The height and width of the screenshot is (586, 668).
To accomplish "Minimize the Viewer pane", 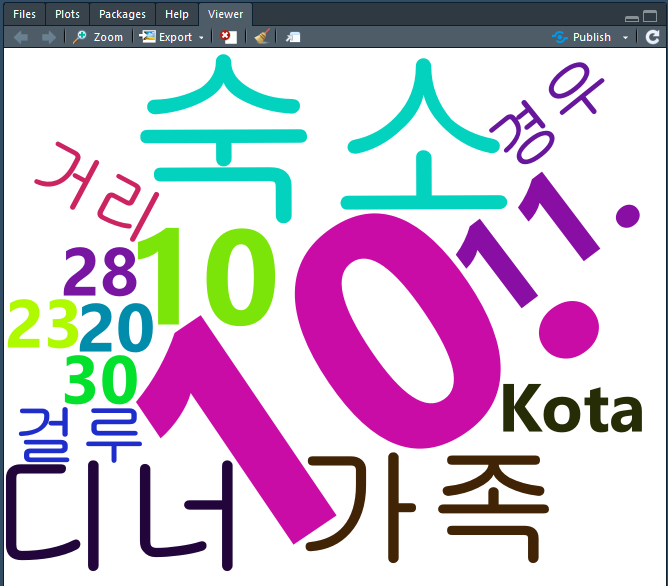I will pyautogui.click(x=632, y=18).
